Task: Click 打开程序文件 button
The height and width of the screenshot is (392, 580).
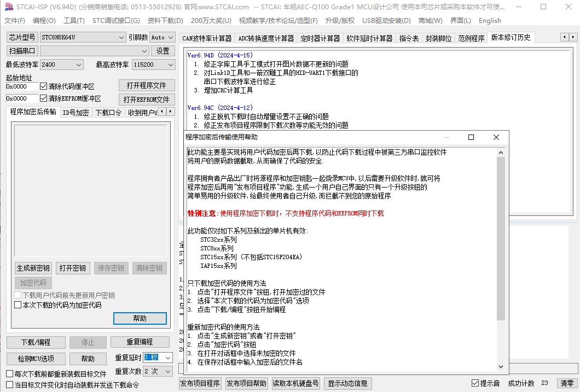Action: point(147,85)
